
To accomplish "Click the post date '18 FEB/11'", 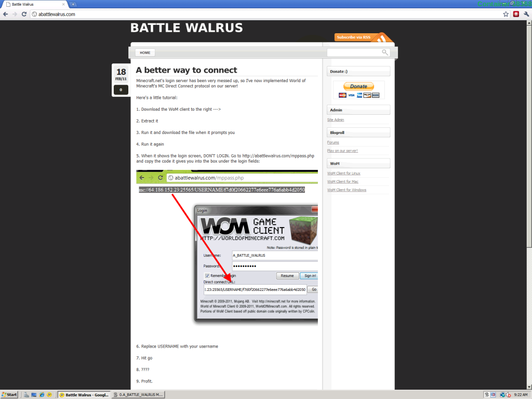I will (121, 74).
